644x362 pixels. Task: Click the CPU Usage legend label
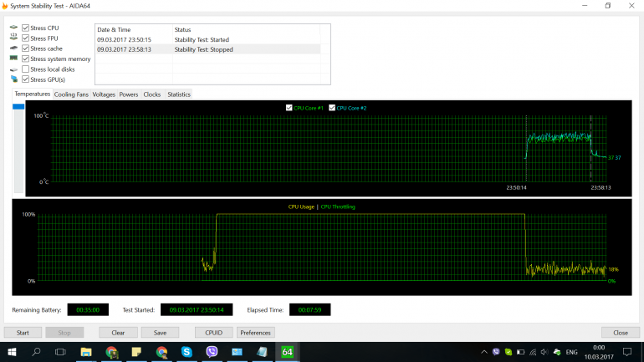[x=301, y=206]
